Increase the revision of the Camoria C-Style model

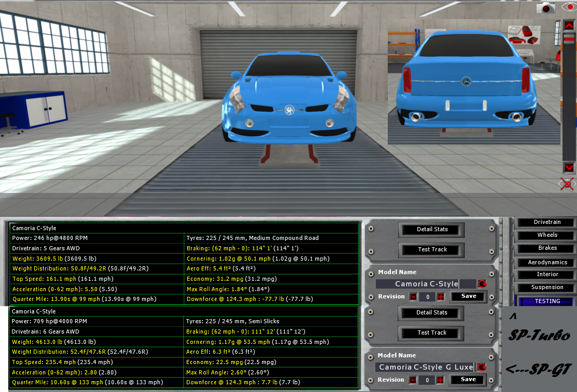coord(441,297)
